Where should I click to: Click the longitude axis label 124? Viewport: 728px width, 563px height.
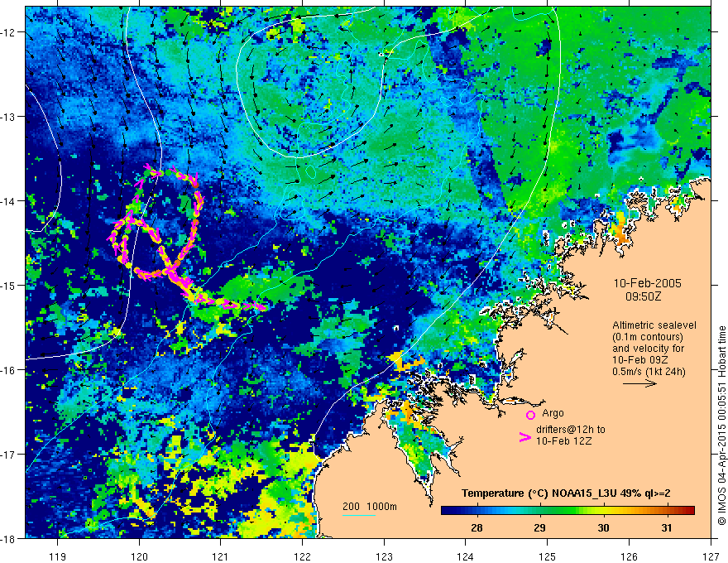pos(465,556)
